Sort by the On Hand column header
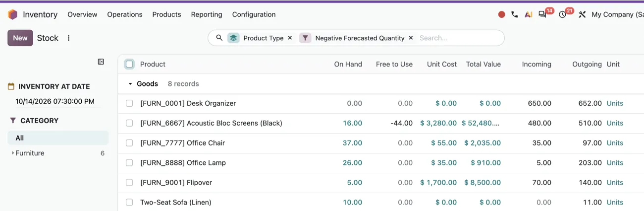Viewport: 644px width, 211px height. [x=348, y=64]
